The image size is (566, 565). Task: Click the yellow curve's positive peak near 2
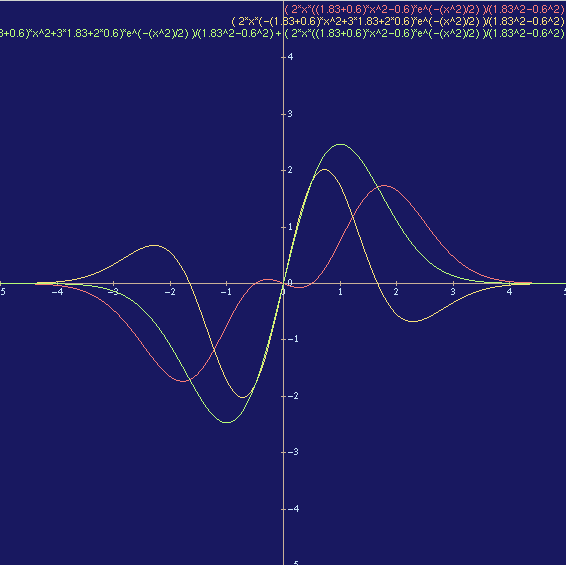tap(325, 169)
